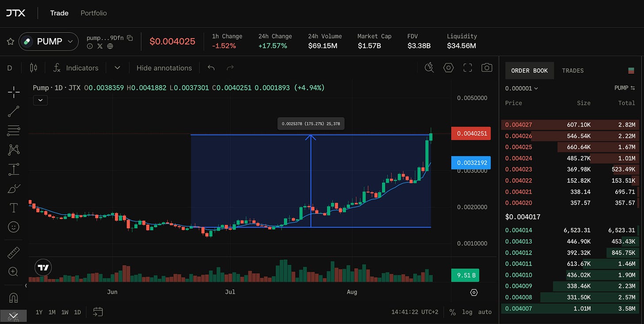The image size is (644, 324).
Task: Collapse the drawing toolbar side arrow
Action: 26,286
